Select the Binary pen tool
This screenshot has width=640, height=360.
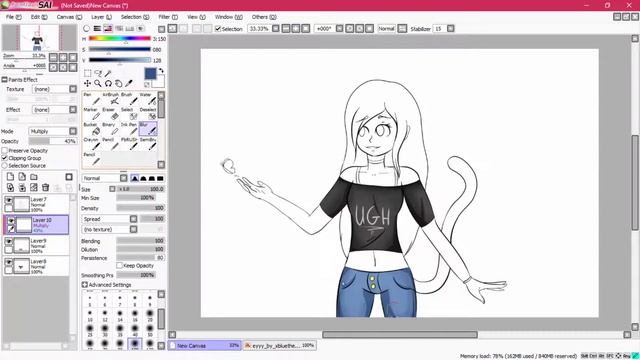pyautogui.click(x=110, y=129)
